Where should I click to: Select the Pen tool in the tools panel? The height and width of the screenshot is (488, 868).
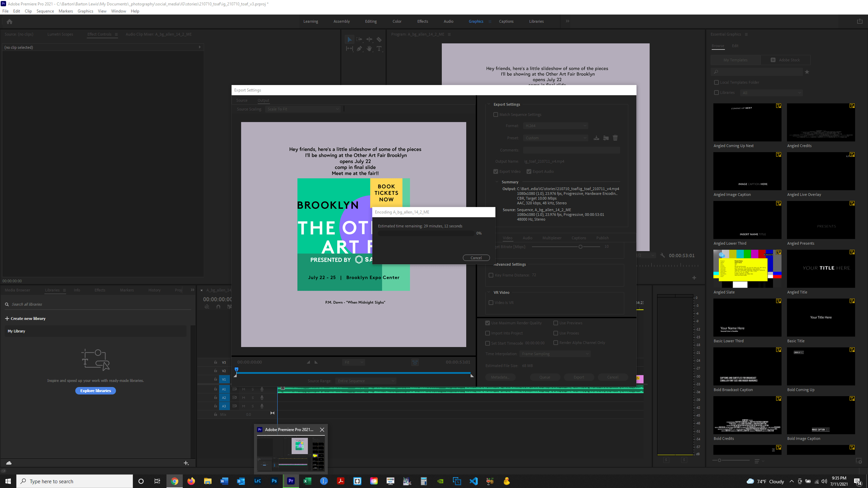359,48
